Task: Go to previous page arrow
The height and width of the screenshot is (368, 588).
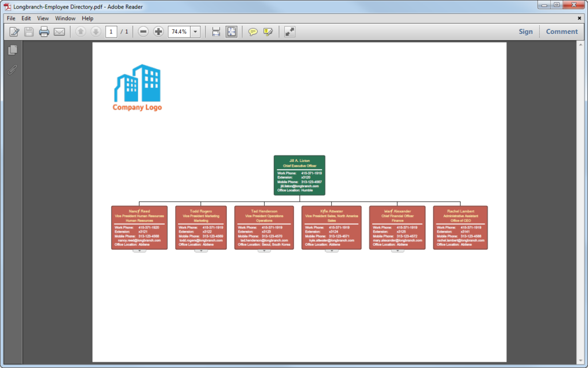Action: click(80, 32)
